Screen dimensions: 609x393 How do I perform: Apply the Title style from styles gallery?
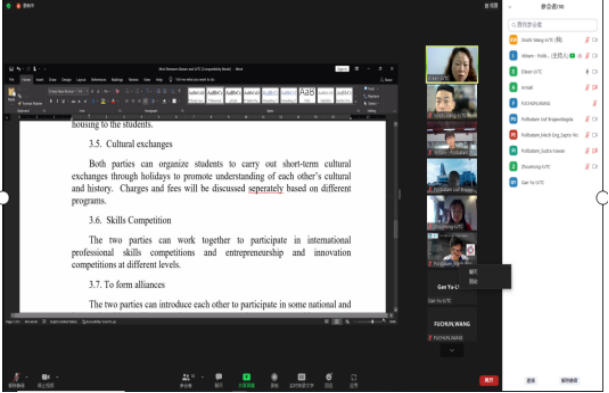point(307,96)
